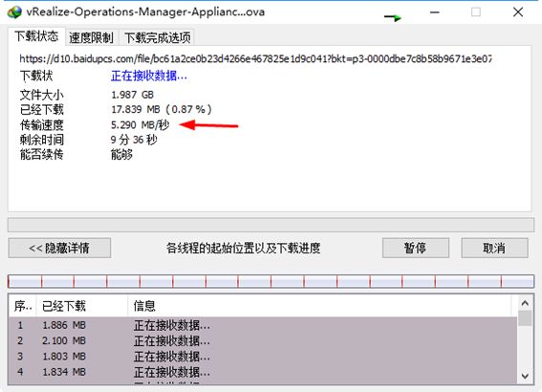
Task: Click the scroll down arrow in thread list
Action: point(525,376)
